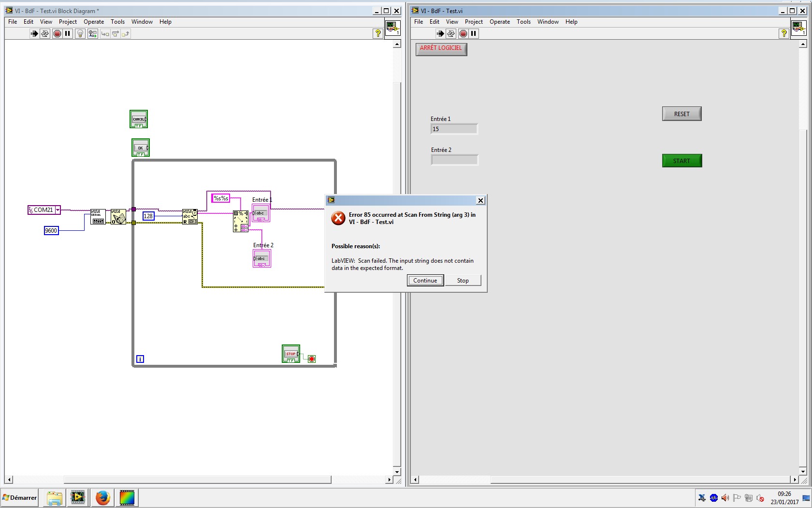This screenshot has width=812, height=508.
Task: Click Run arrow in front panel toolbar
Action: [440, 33]
